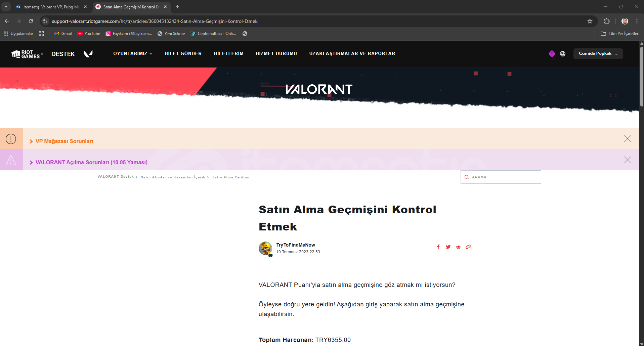Viewport: 644px width, 346px height.
Task: Go back to the previous page
Action: pyautogui.click(x=7, y=21)
